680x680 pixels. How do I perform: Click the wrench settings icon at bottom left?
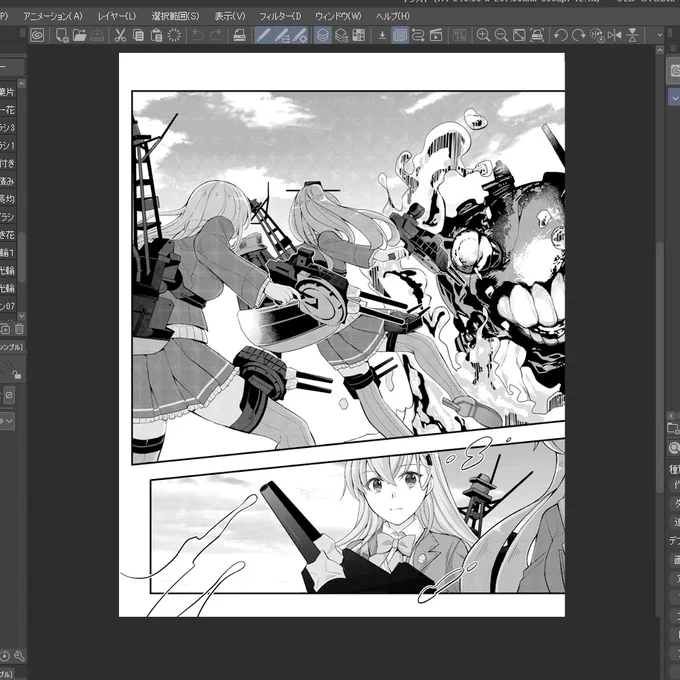click(20, 656)
